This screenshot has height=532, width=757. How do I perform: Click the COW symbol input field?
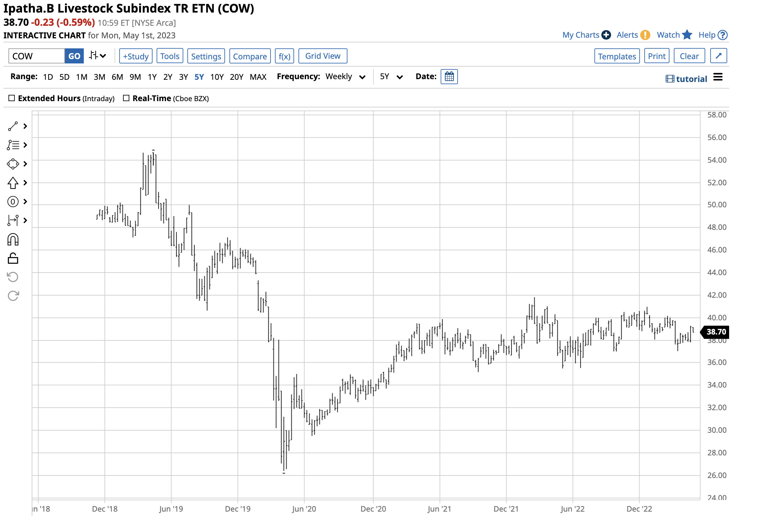(x=36, y=57)
